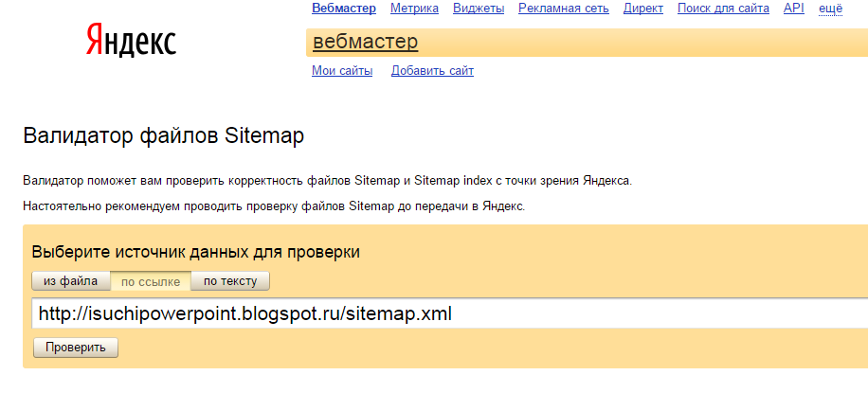Go to Метрика service
This screenshot has height=393, width=868.
[415, 9]
